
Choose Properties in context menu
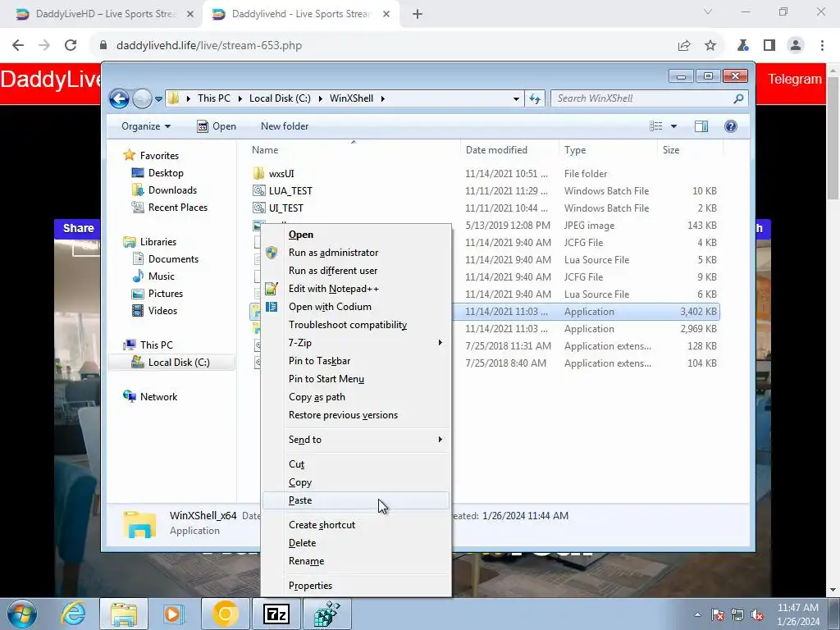click(356, 586)
